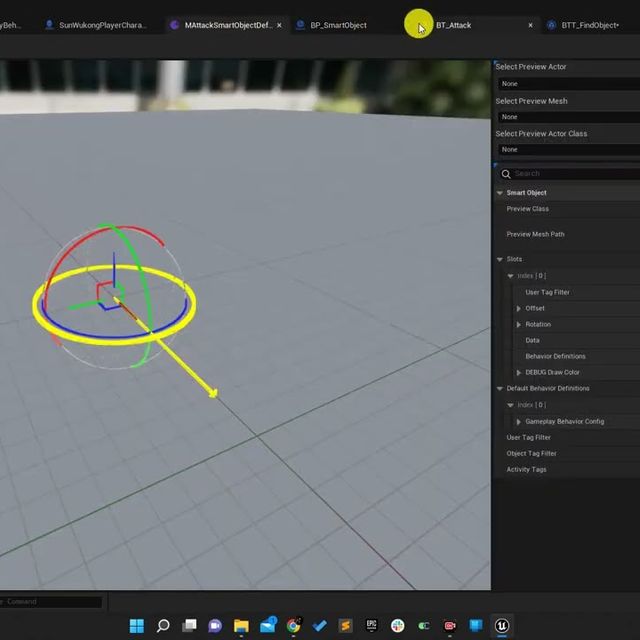Open Windows taskbar search
The width and height of the screenshot is (640, 640).
(x=163, y=625)
